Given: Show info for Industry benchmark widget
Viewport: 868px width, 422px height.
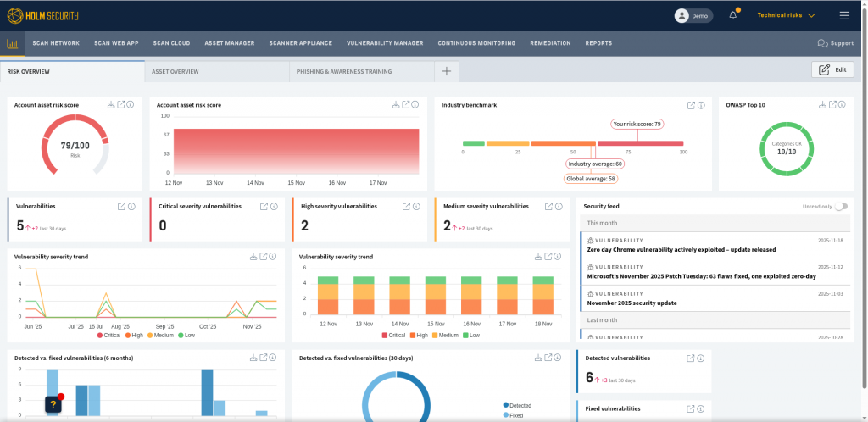Looking at the screenshot, I should [701, 105].
